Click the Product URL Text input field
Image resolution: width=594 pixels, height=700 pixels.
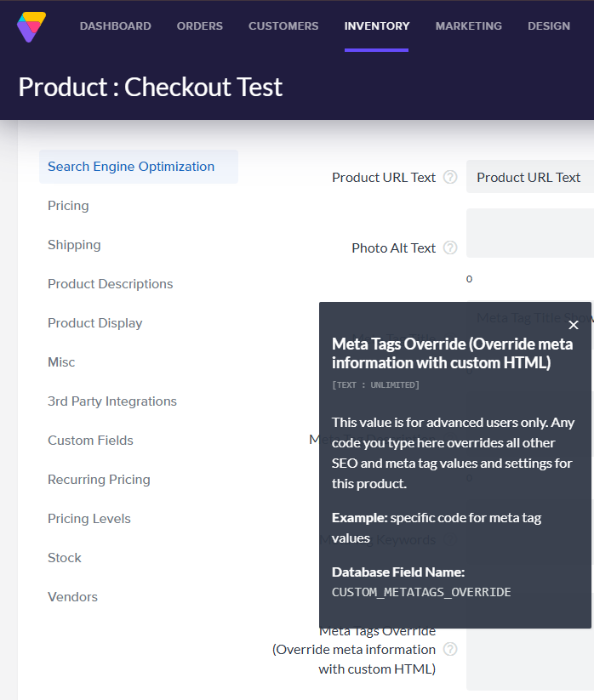tap(529, 177)
